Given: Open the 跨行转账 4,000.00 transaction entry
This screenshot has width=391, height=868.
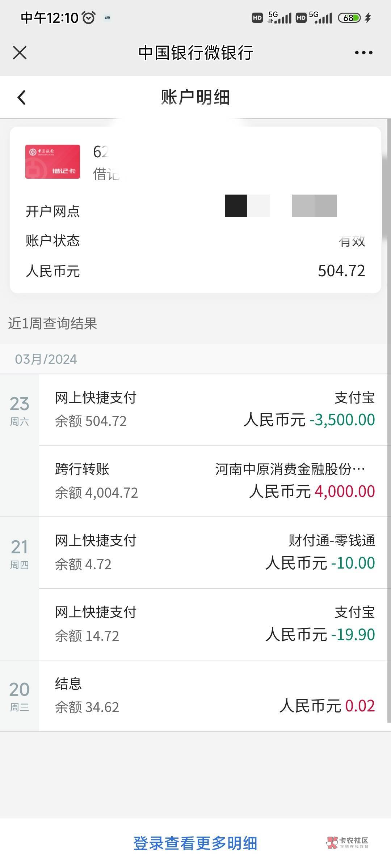Looking at the screenshot, I should [214, 481].
